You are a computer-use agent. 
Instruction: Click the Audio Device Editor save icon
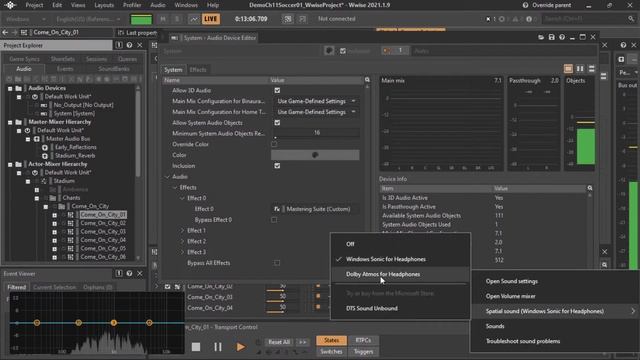[x=551, y=37]
